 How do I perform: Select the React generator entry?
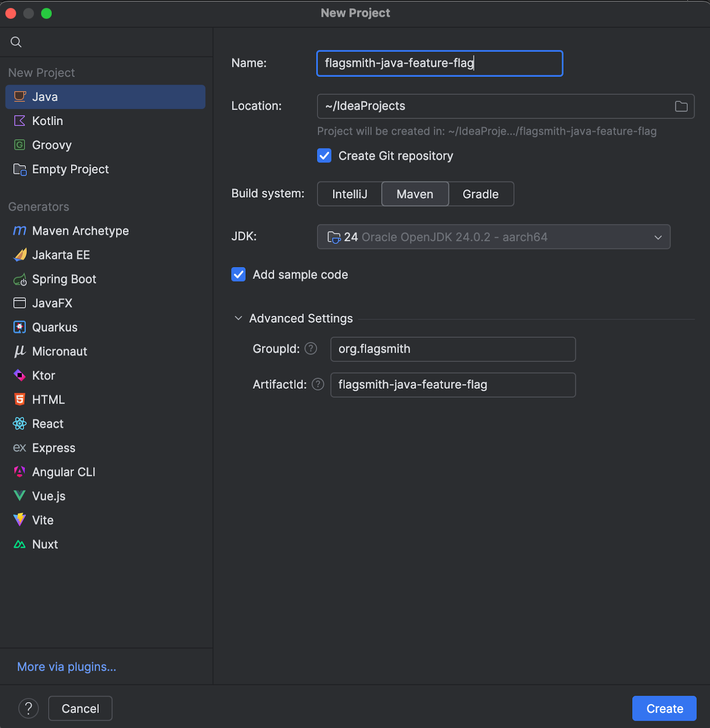(x=105, y=424)
